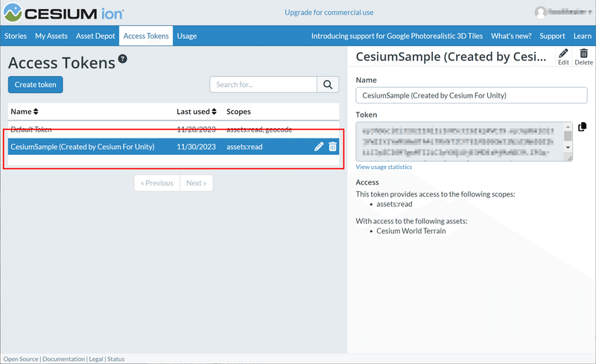596x364 pixels.
Task: Open Google Photorealistic 3D Tiles announcement
Action: (397, 36)
